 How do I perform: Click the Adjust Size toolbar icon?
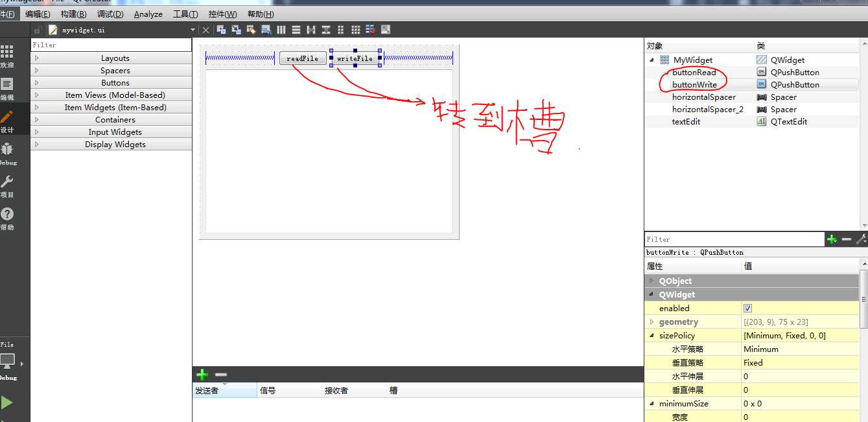pos(386,30)
